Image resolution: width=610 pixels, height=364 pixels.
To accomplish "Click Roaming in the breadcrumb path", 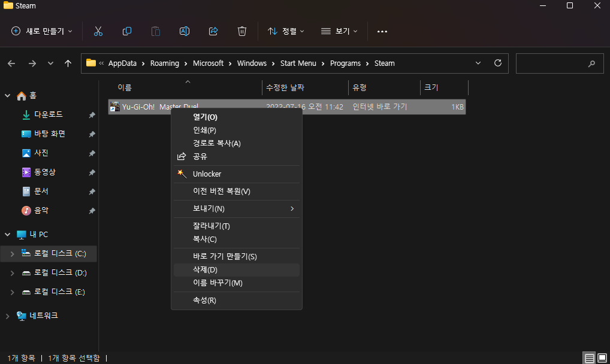I will 165,63.
